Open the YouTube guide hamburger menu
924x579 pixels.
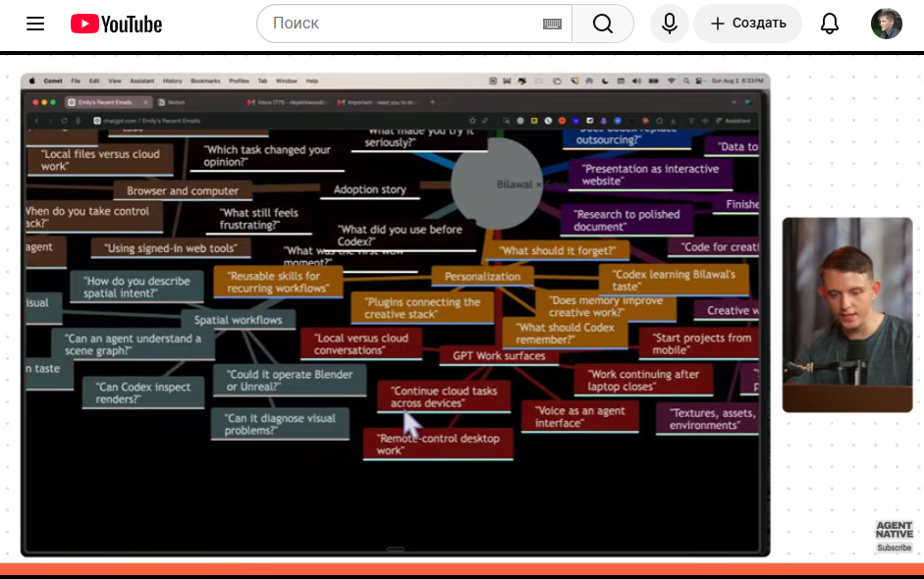tap(35, 24)
